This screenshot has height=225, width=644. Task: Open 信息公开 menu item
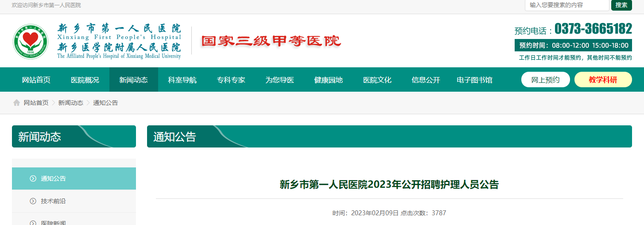tap(426, 80)
